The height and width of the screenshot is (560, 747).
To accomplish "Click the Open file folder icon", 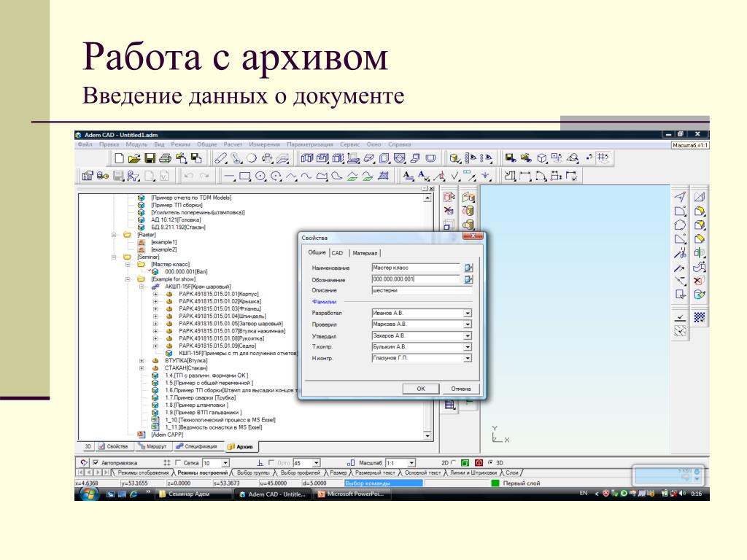I will (x=134, y=158).
